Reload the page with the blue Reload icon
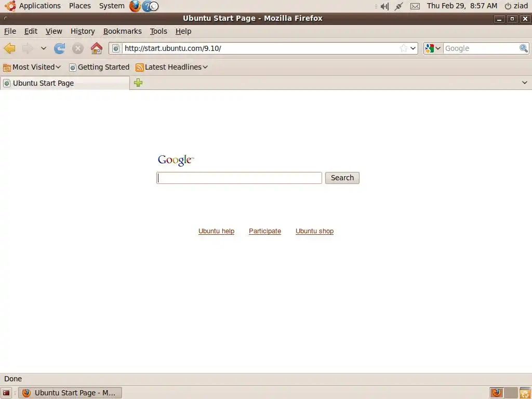 point(60,48)
